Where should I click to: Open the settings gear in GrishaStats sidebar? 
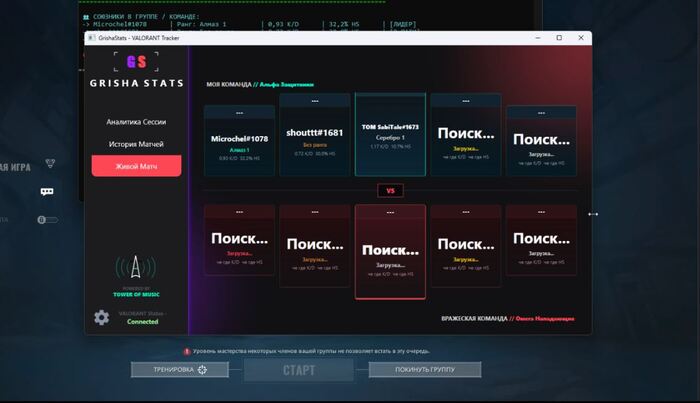coord(101,317)
